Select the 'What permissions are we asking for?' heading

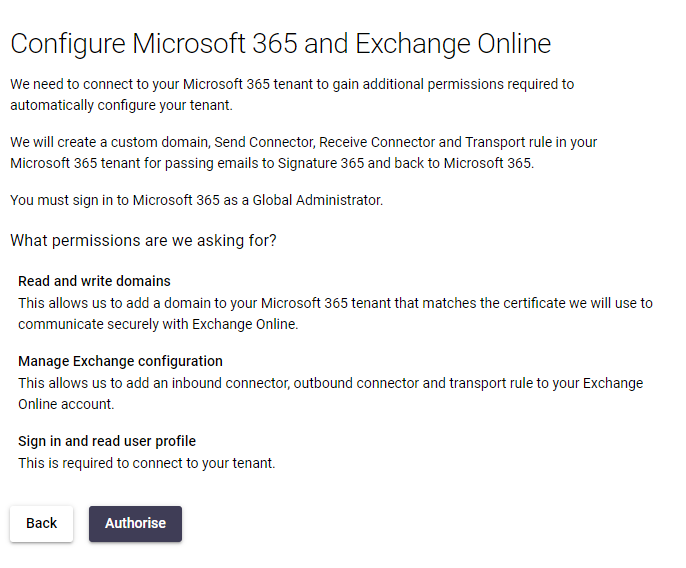(x=144, y=241)
